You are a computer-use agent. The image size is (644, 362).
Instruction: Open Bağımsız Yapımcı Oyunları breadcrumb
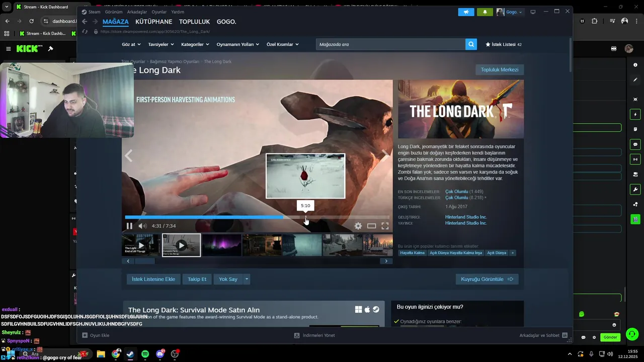tap(175, 61)
